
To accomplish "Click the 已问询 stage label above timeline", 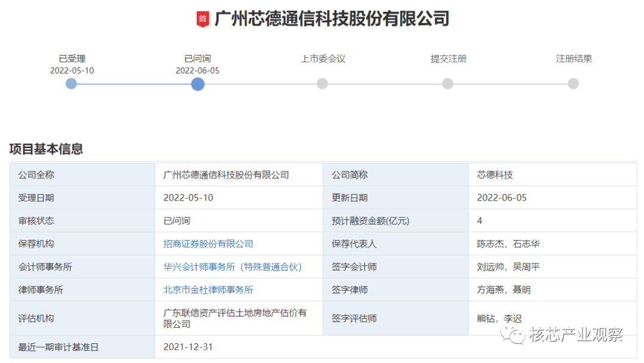I will pos(197,59).
